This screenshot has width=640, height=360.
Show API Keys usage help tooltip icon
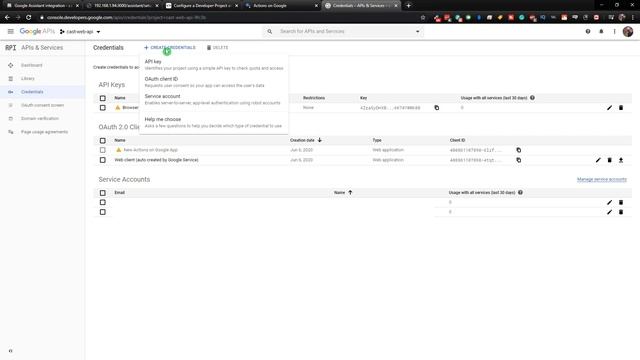point(532,98)
